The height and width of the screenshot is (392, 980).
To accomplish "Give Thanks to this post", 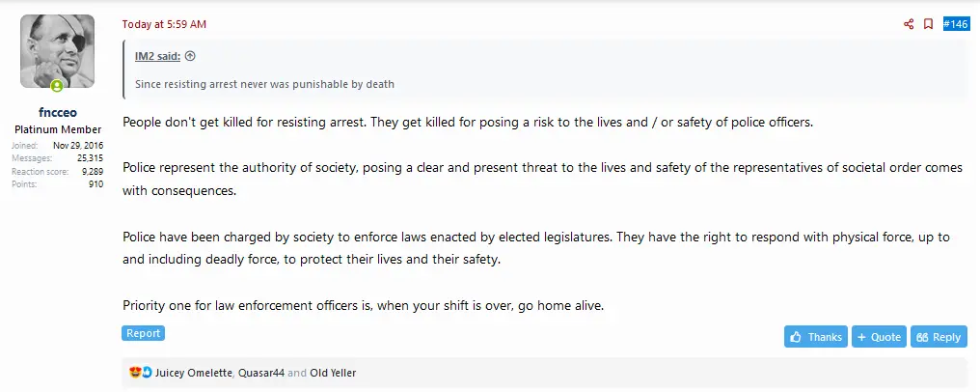I will (816, 337).
